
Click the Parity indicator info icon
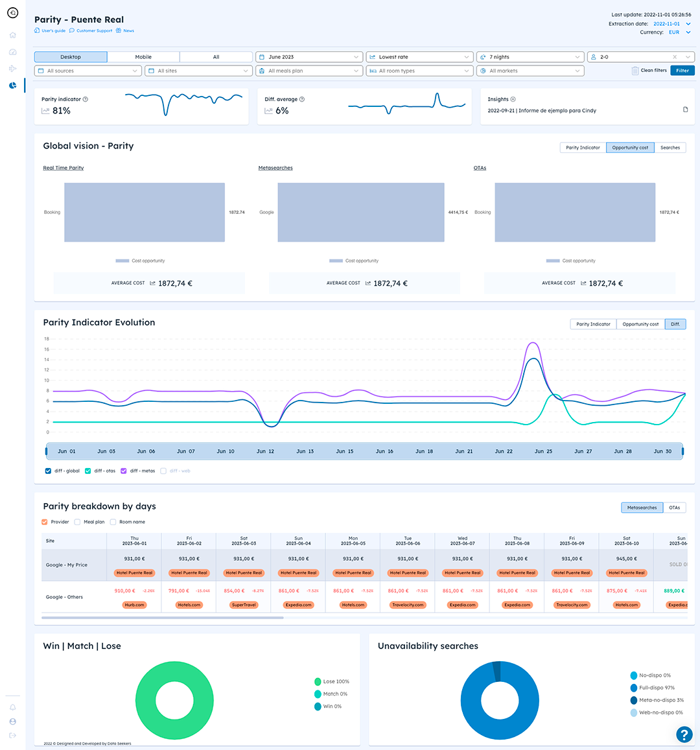point(85,99)
